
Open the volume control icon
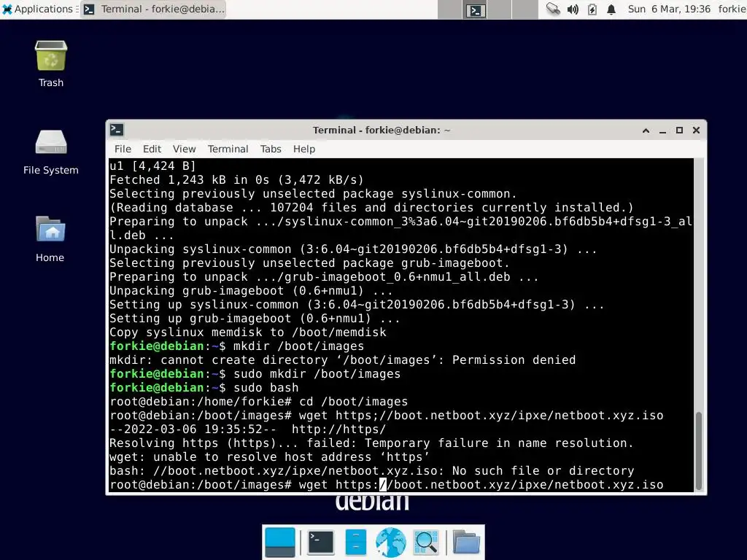[573, 9]
